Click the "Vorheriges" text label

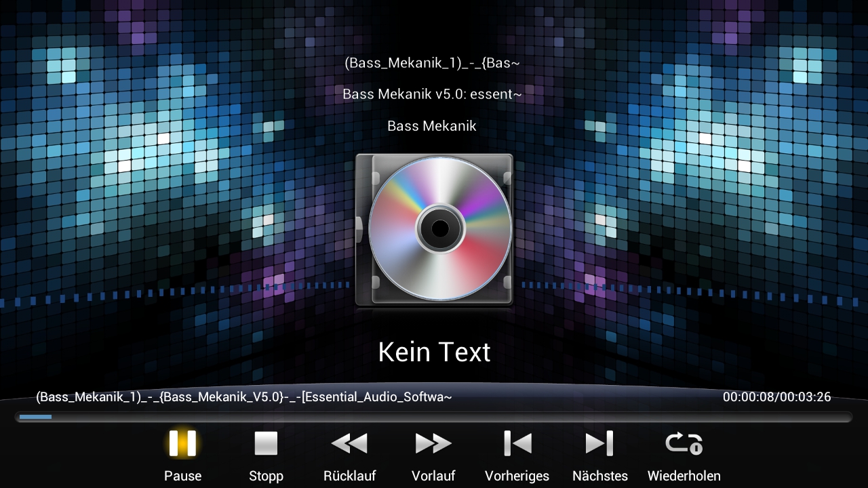pos(517,476)
